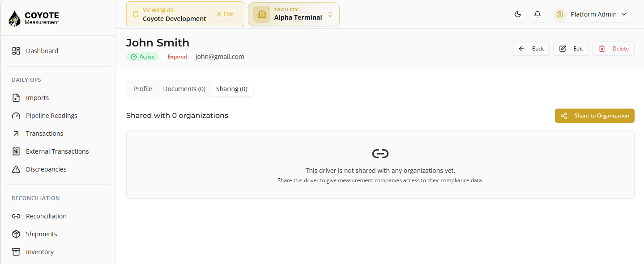Click the Pipeline Readings gauge icon
Viewport: 644px width, 264px height.
[x=16, y=116]
